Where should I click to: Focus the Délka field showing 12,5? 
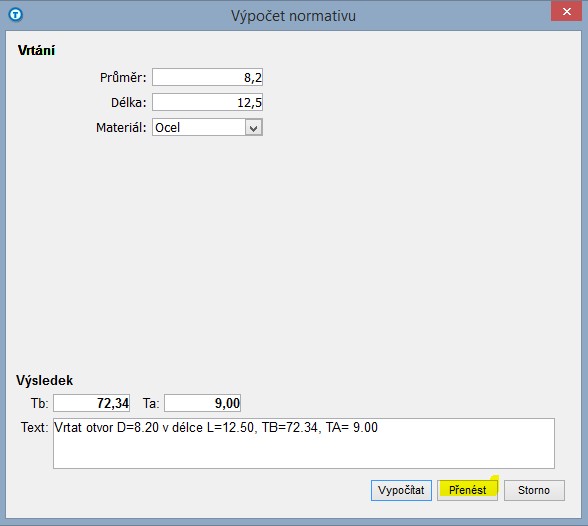[207, 102]
